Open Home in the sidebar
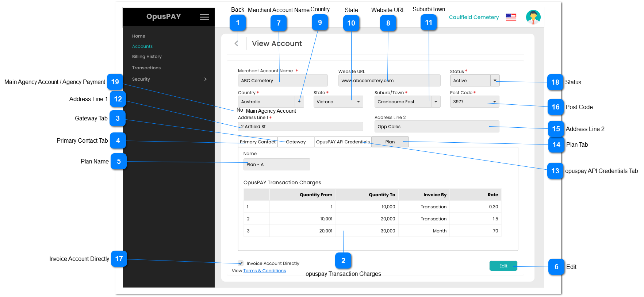Image resolution: width=644 pixels, height=297 pixels. coord(139,36)
